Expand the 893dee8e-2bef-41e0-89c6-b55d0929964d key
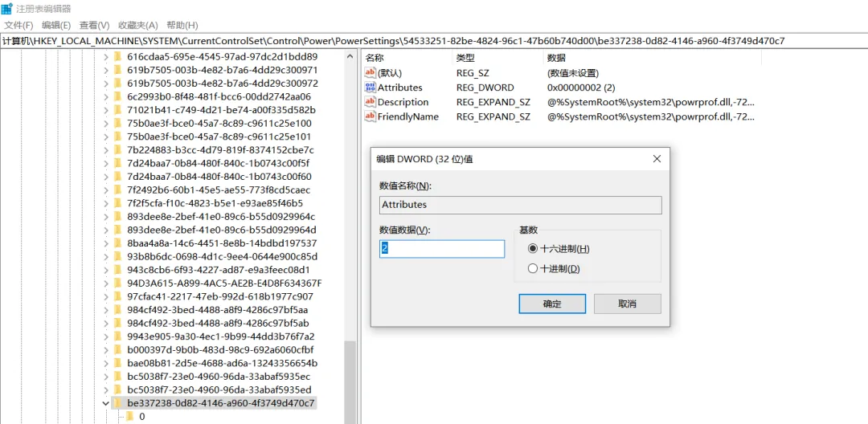Image resolution: width=868 pixels, height=424 pixels. tap(106, 230)
